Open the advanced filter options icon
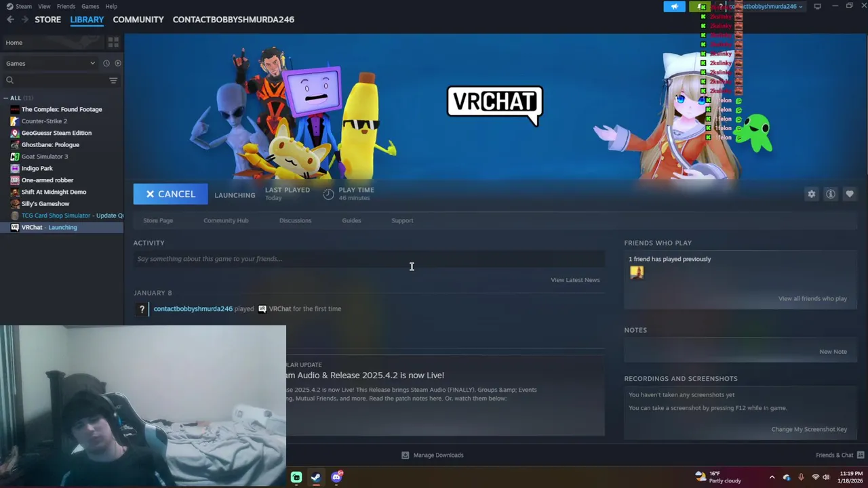This screenshot has height=488, width=868. click(113, 80)
